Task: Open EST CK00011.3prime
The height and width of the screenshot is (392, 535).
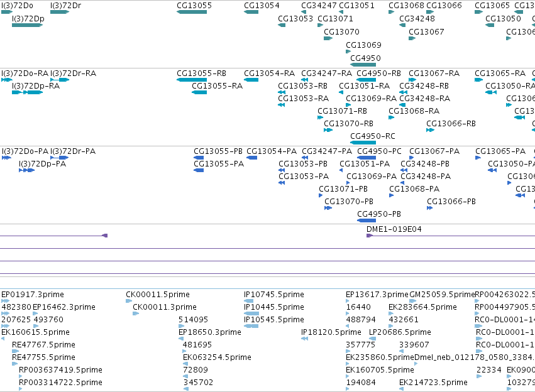Action: coord(136,313)
